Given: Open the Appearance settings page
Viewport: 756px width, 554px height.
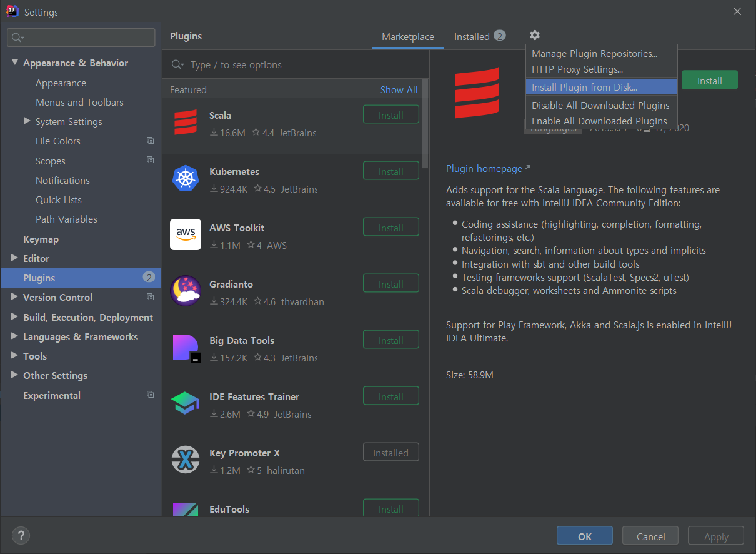Looking at the screenshot, I should pyautogui.click(x=61, y=83).
